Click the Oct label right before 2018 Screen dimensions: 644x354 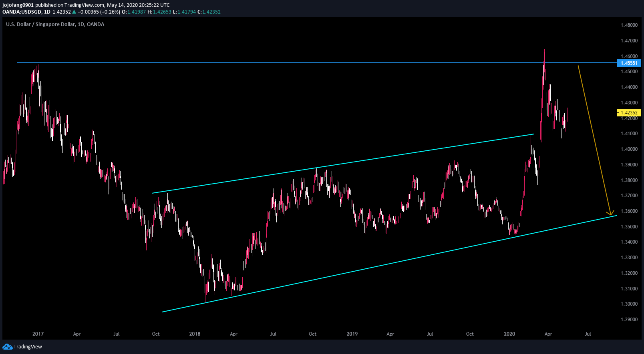click(156, 334)
